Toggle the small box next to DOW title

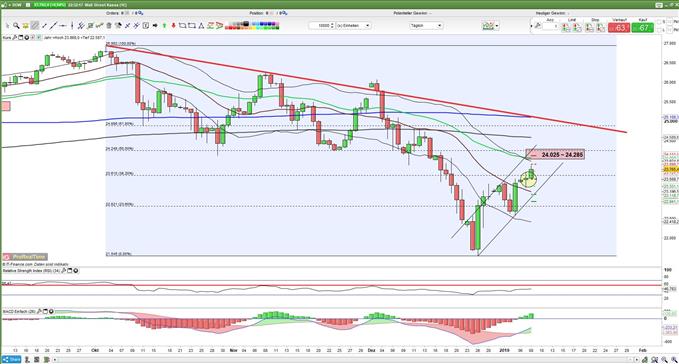coord(28,5)
